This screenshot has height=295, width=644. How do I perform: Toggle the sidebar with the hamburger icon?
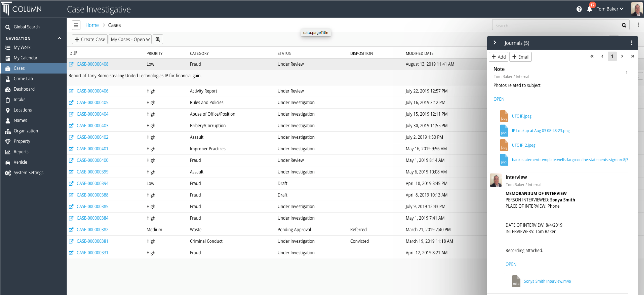(76, 25)
